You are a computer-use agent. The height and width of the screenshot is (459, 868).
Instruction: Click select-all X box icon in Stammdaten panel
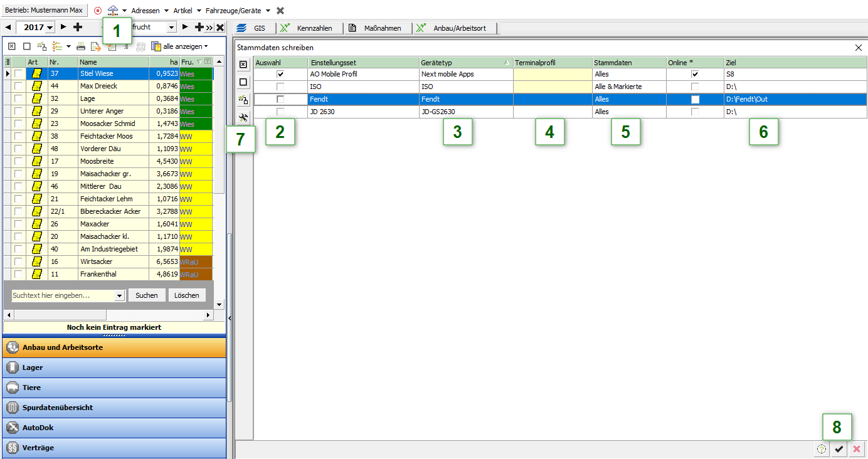(244, 65)
